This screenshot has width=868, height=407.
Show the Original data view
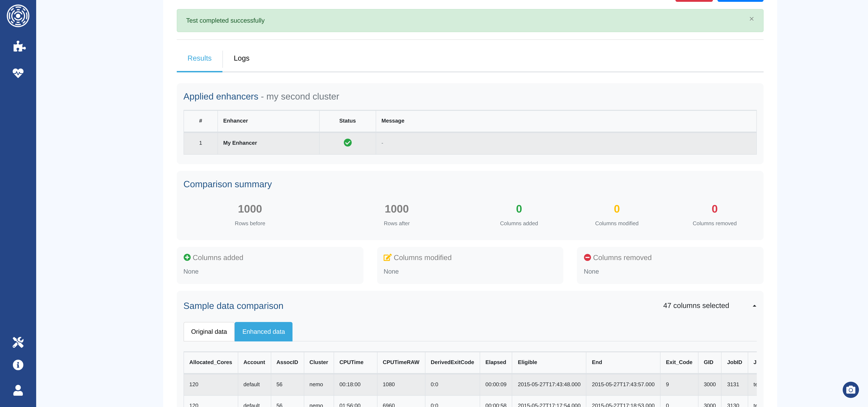tap(209, 331)
